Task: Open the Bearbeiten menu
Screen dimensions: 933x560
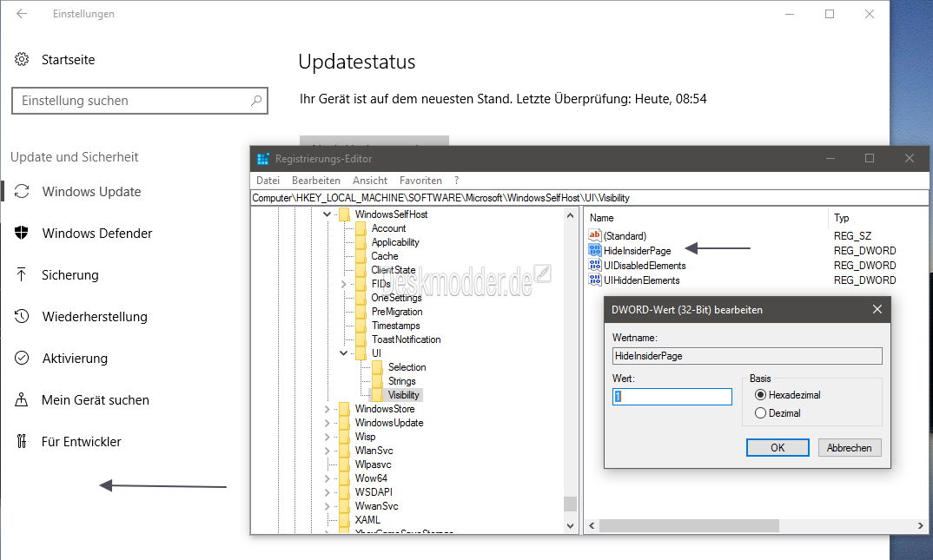Action: pos(316,180)
